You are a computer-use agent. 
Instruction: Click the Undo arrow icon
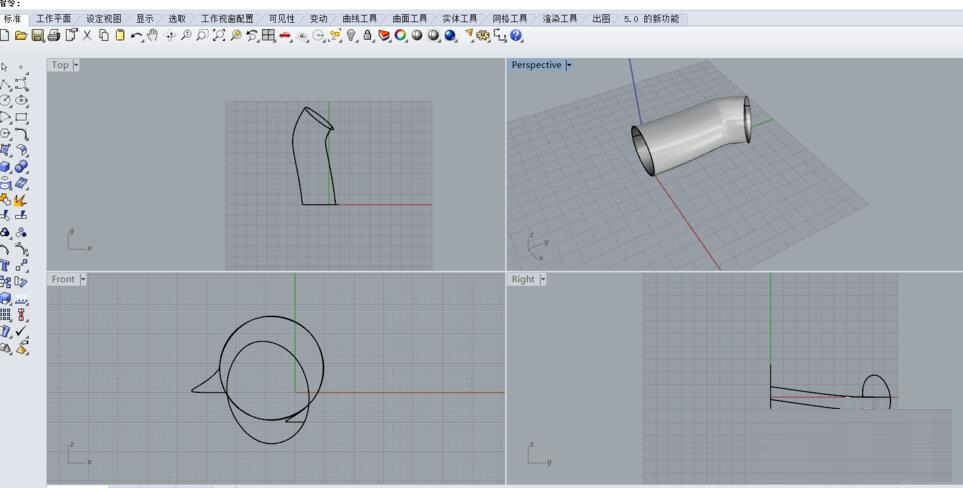tap(136, 36)
